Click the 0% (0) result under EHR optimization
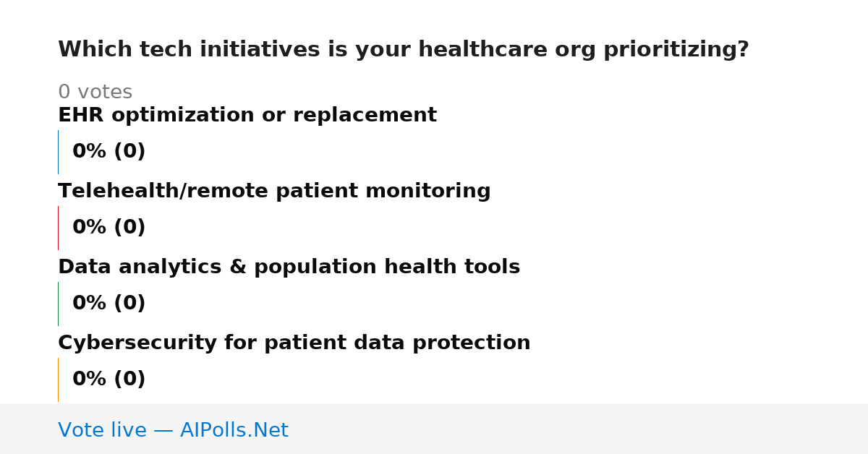 click(109, 152)
